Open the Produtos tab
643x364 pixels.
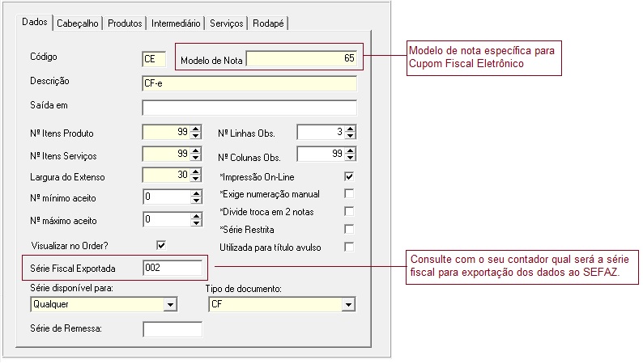pos(126,24)
